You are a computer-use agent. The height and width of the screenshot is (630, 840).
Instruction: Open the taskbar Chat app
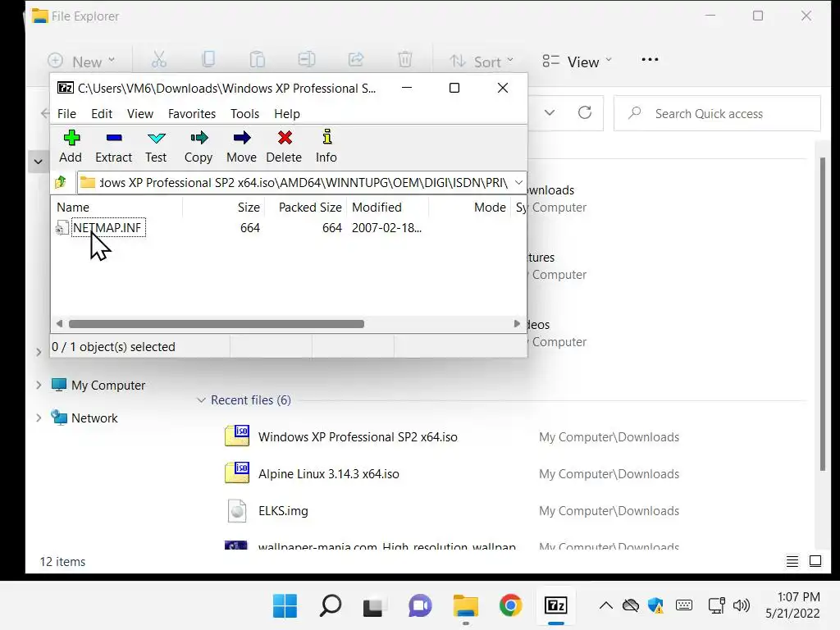click(x=420, y=606)
